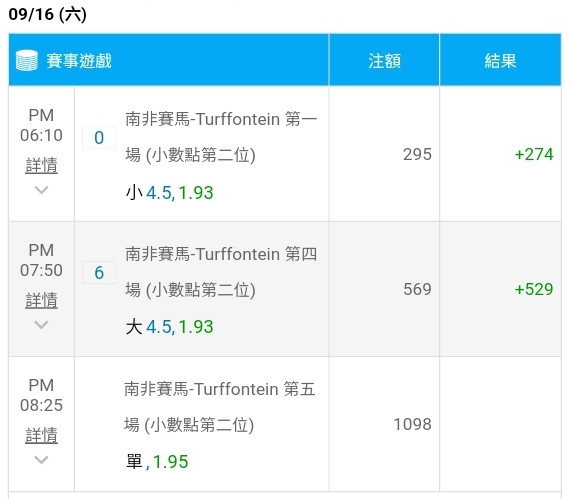This screenshot has height=499, width=566.
Task: Expand chevron under the 08:25 PM row
Action: pos(41,460)
